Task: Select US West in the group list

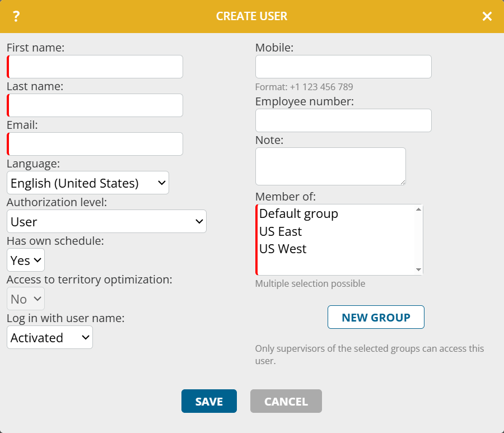Action: click(283, 249)
